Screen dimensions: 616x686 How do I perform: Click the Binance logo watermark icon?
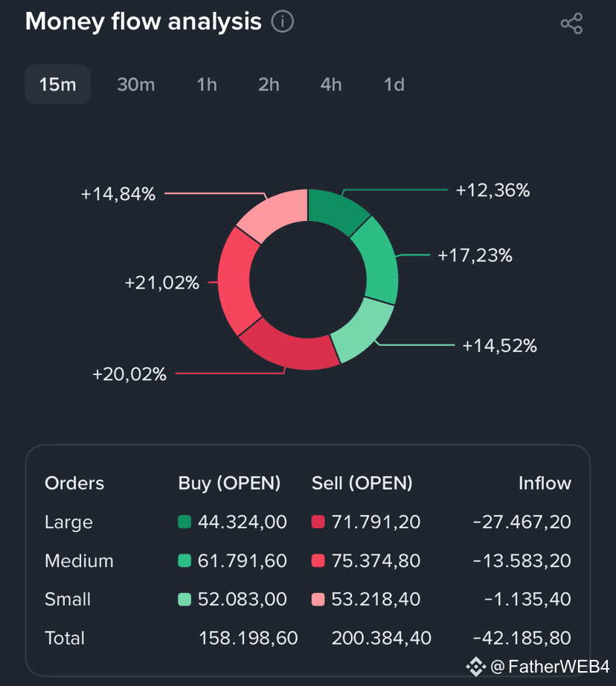click(x=476, y=665)
